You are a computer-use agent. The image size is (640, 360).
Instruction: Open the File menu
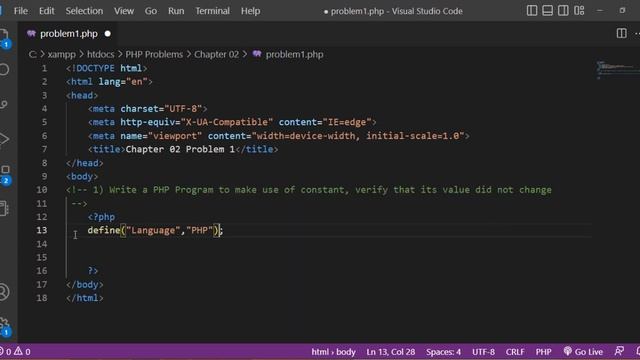(21, 11)
